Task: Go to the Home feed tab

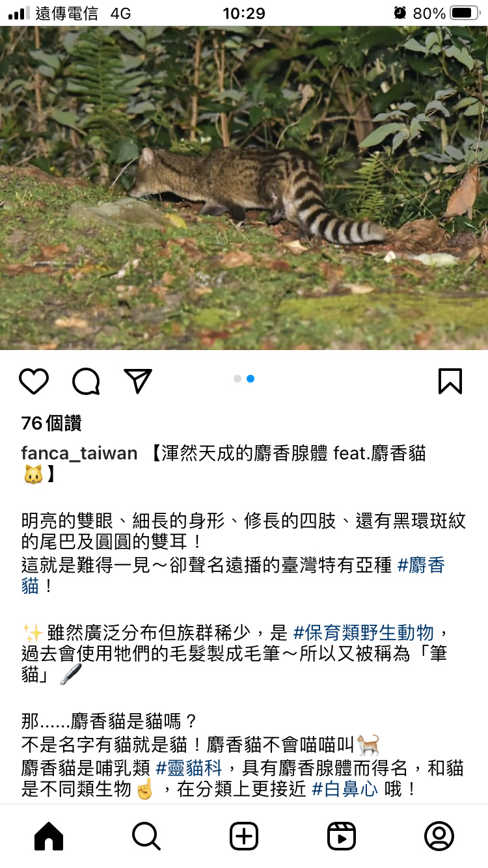Action: (49, 836)
